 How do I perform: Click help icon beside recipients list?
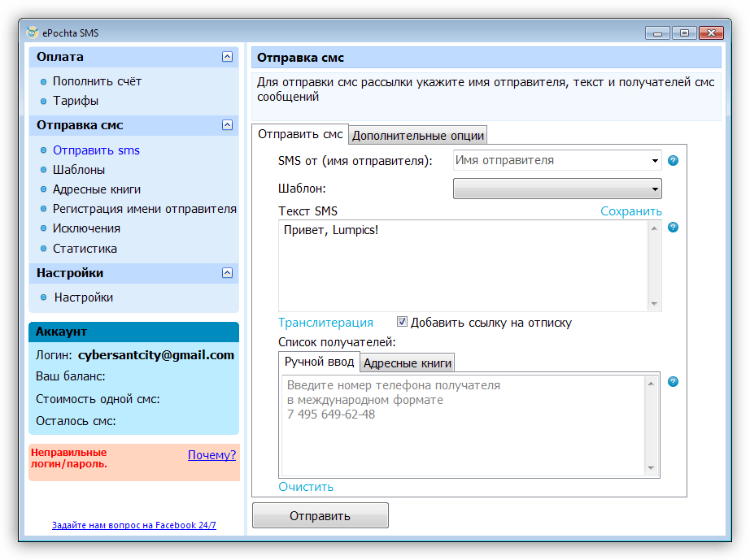coord(673,382)
